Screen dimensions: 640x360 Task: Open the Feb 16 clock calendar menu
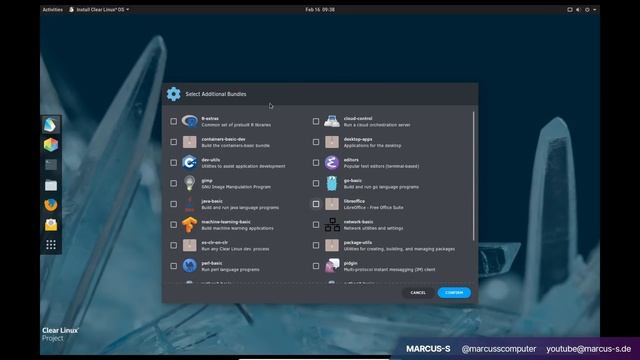pyautogui.click(x=320, y=9)
